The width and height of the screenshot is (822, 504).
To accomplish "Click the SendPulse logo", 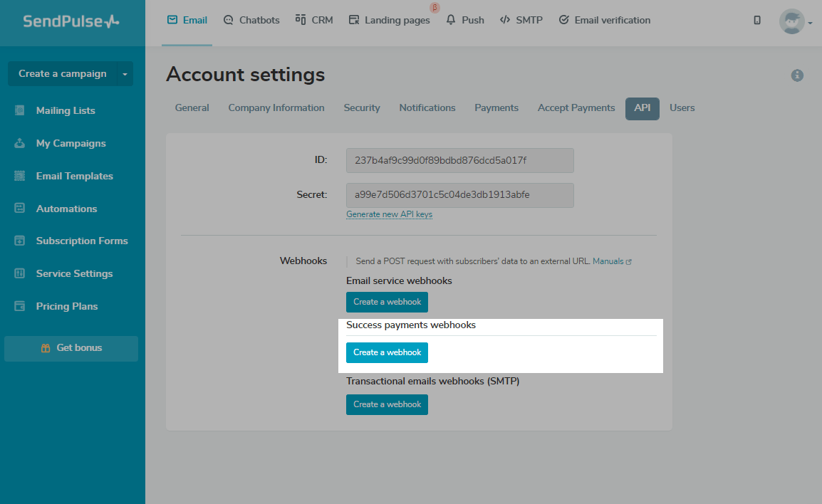I will 71,21.
